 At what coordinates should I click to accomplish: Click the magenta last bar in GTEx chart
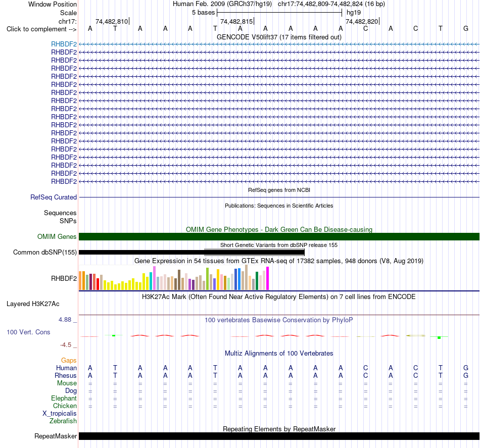(268, 278)
